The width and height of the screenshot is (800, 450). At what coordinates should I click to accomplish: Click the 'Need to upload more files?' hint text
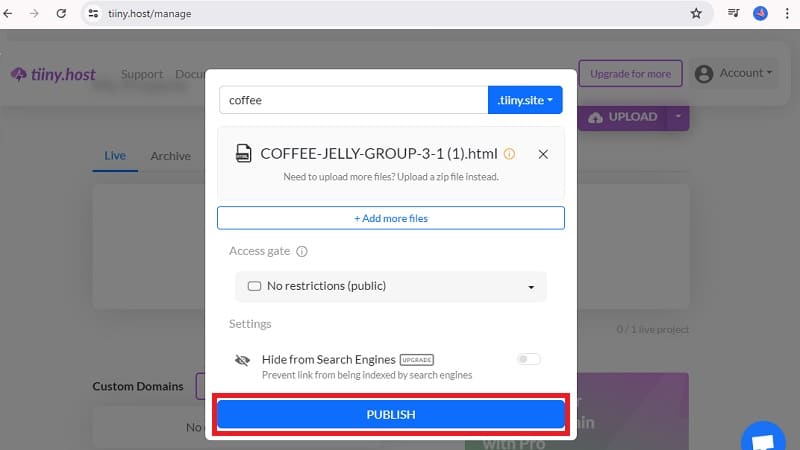391,177
